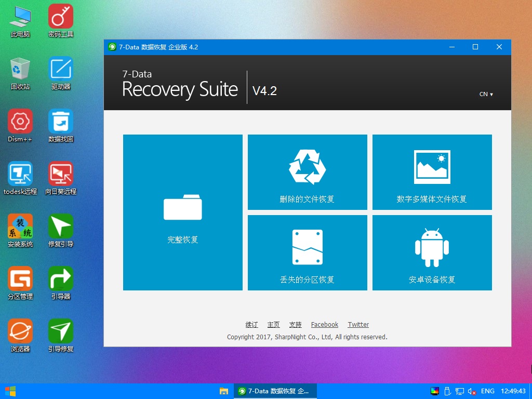The height and width of the screenshot is (399, 532).
Task: Visit the Facebook link
Action: tap(324, 325)
